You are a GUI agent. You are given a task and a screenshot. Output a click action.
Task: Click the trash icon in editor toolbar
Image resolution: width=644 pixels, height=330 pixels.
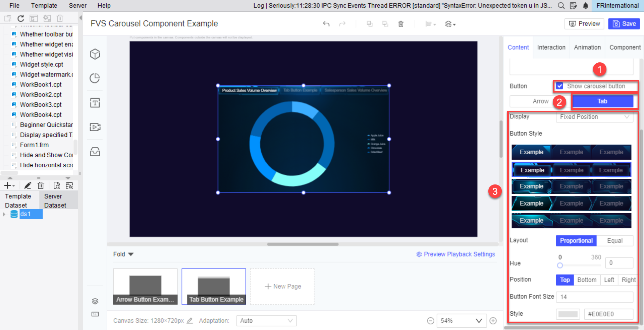click(x=401, y=24)
